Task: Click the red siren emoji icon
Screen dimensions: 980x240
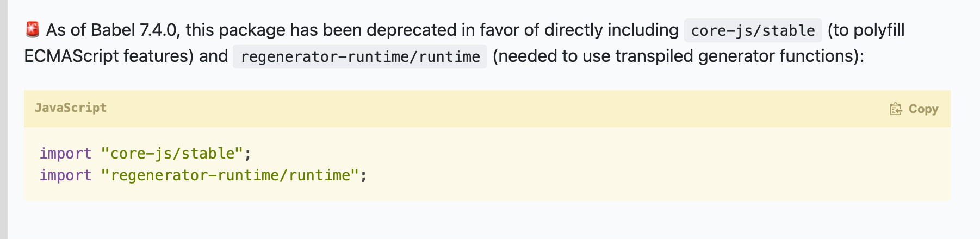Action: pos(33,29)
